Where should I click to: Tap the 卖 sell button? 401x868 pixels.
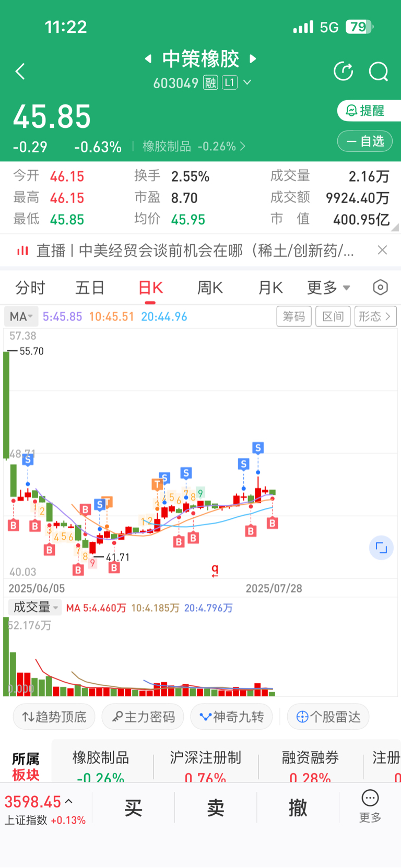click(216, 807)
